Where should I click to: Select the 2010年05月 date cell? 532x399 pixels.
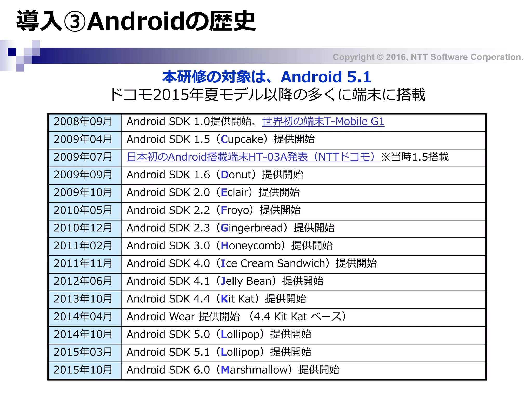tap(85, 211)
